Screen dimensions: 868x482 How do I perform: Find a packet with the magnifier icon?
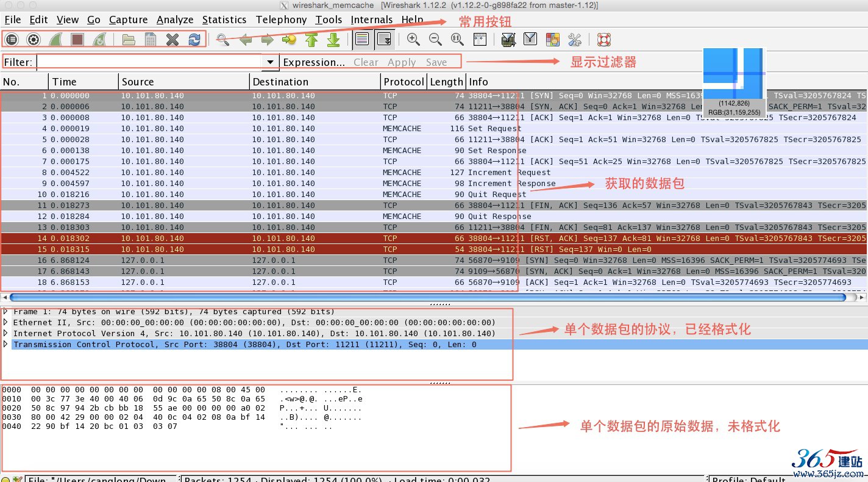pos(223,40)
